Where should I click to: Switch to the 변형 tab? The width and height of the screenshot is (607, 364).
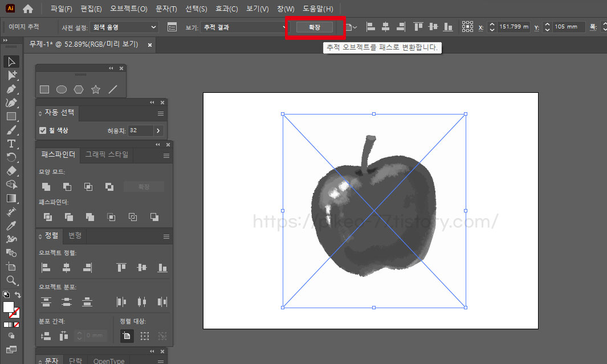(75, 235)
